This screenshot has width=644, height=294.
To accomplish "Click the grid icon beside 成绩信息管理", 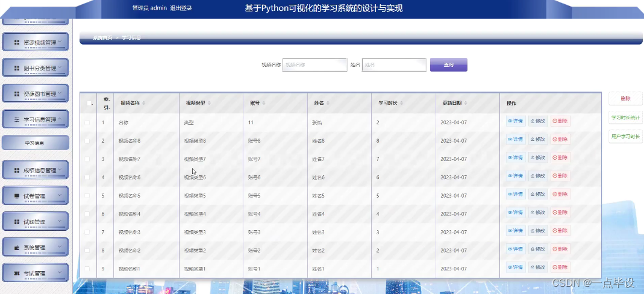I will [17, 170].
